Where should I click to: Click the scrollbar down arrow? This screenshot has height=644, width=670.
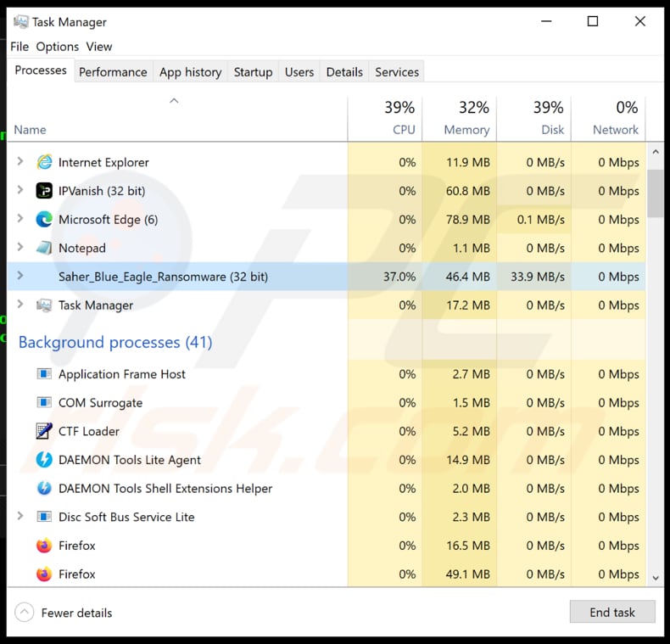coord(656,578)
